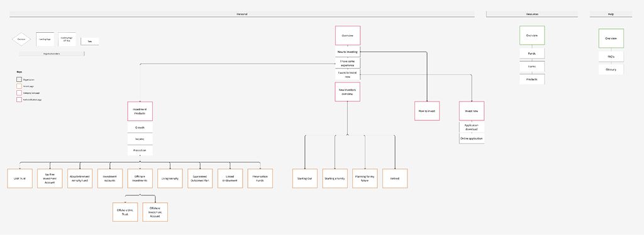Click the Landing Page legend box
Viewport: 644px width, 235px height.
pos(45,39)
